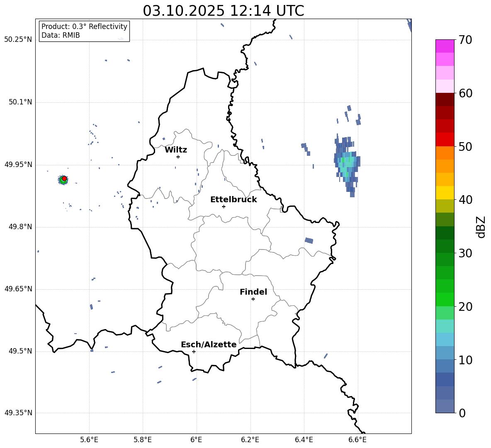Click the 50.25°N latitude label

(x=18, y=40)
